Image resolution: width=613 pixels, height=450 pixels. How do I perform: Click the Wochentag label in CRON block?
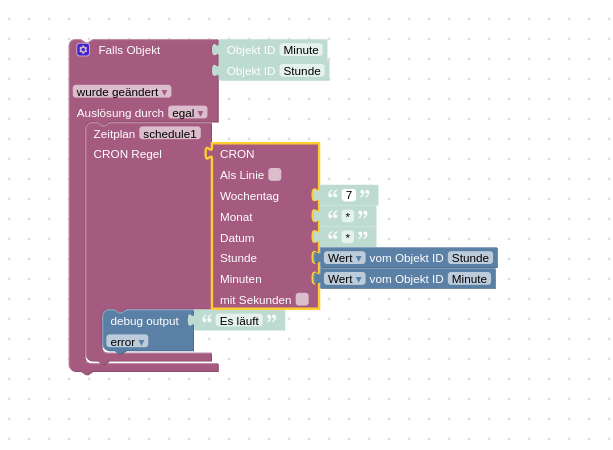coord(249,196)
